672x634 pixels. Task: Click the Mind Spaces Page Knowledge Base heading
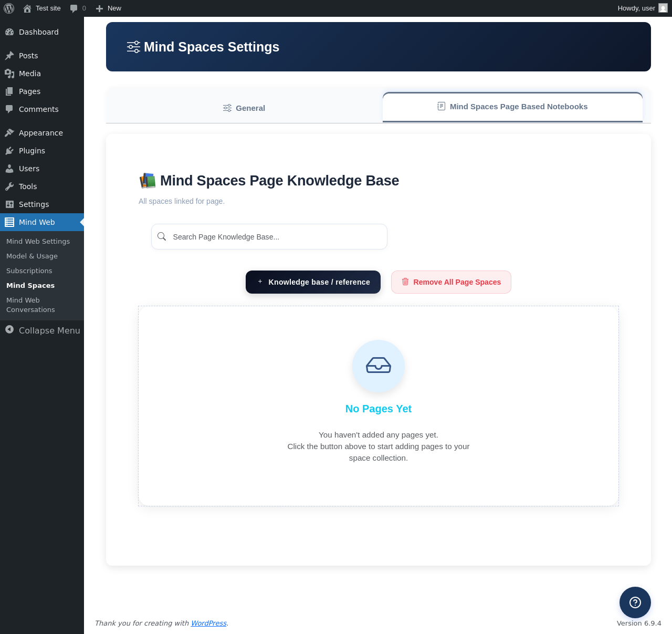pos(279,181)
